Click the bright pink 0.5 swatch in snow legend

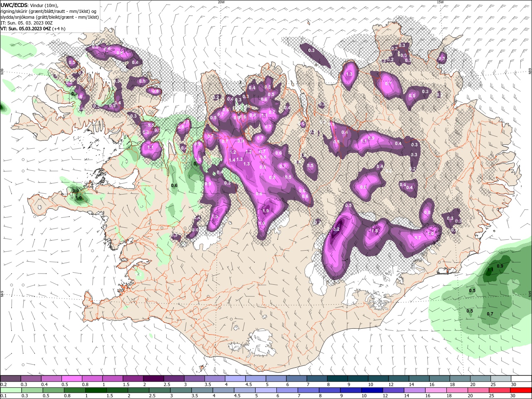point(72,379)
